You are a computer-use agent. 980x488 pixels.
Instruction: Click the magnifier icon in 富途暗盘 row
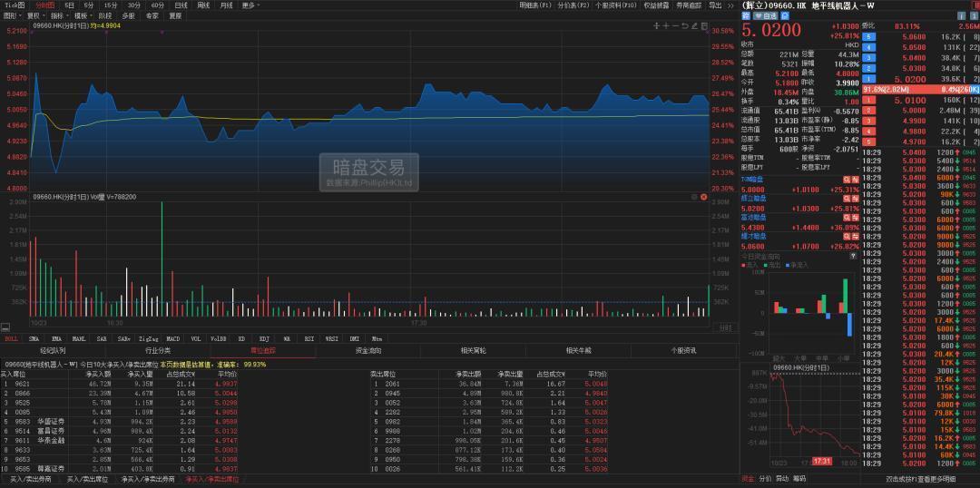click(848, 218)
